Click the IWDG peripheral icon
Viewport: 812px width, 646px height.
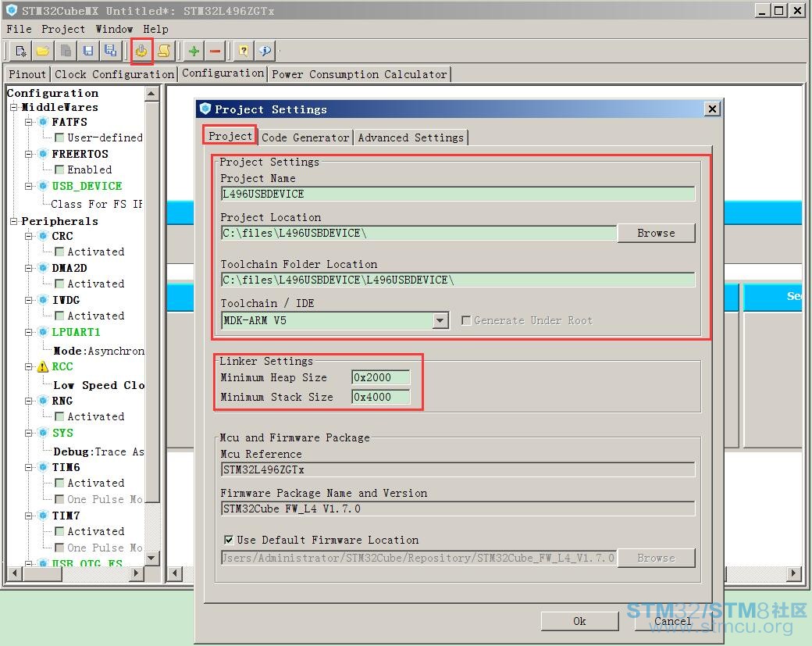pyautogui.click(x=43, y=300)
